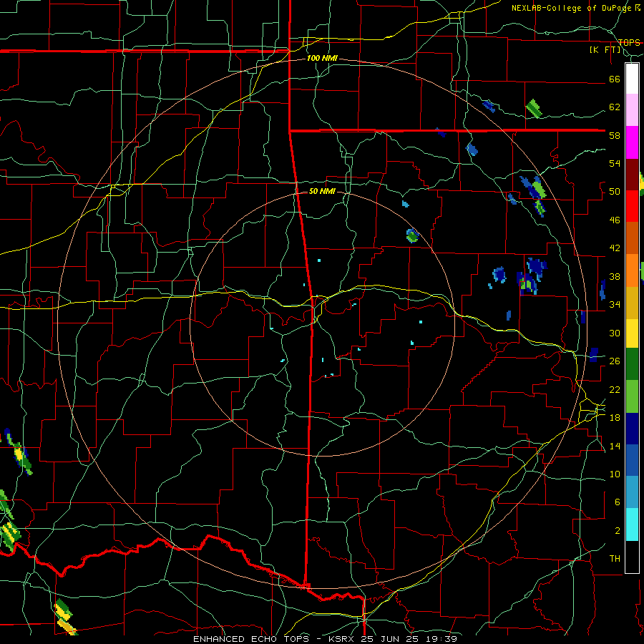This screenshot has height=644, width=644.
Task: Click the 30 legend value
Action: pyautogui.click(x=615, y=333)
